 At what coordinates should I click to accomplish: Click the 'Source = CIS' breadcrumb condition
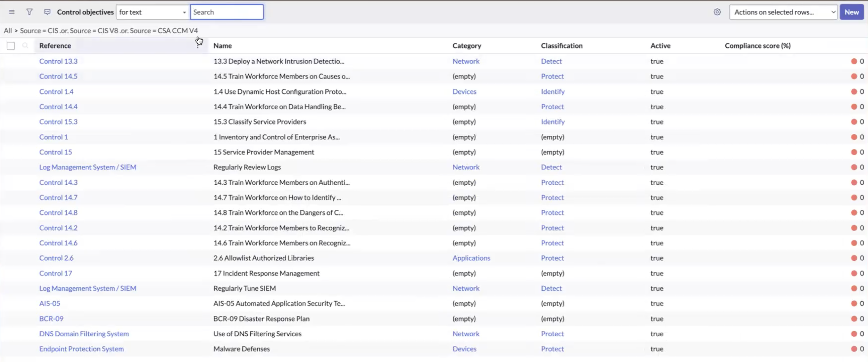coord(39,31)
